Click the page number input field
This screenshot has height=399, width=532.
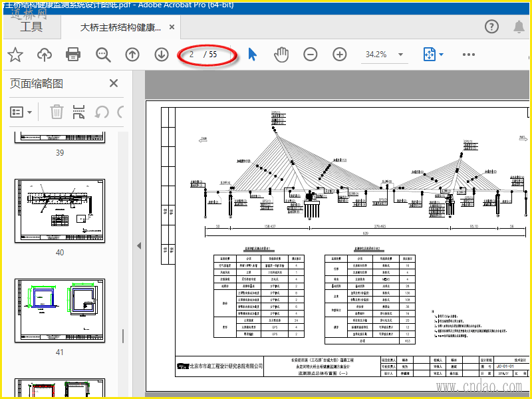point(192,55)
